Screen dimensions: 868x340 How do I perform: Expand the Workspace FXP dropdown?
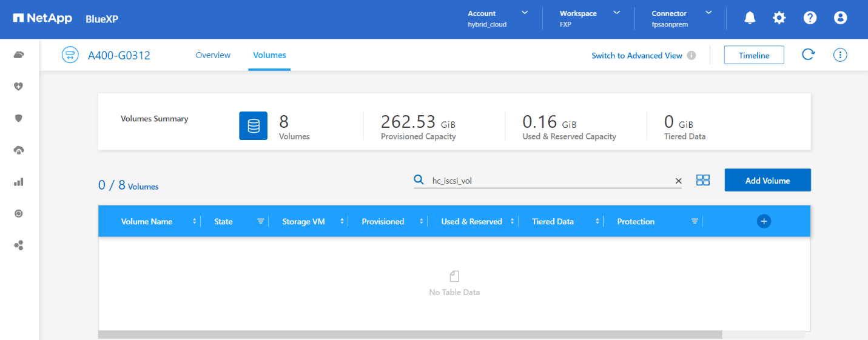point(617,13)
